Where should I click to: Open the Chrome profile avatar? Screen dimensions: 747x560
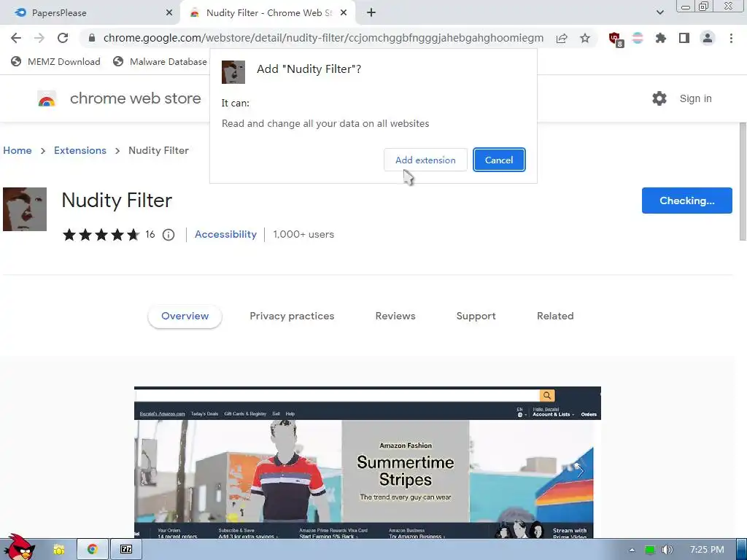[708, 38]
